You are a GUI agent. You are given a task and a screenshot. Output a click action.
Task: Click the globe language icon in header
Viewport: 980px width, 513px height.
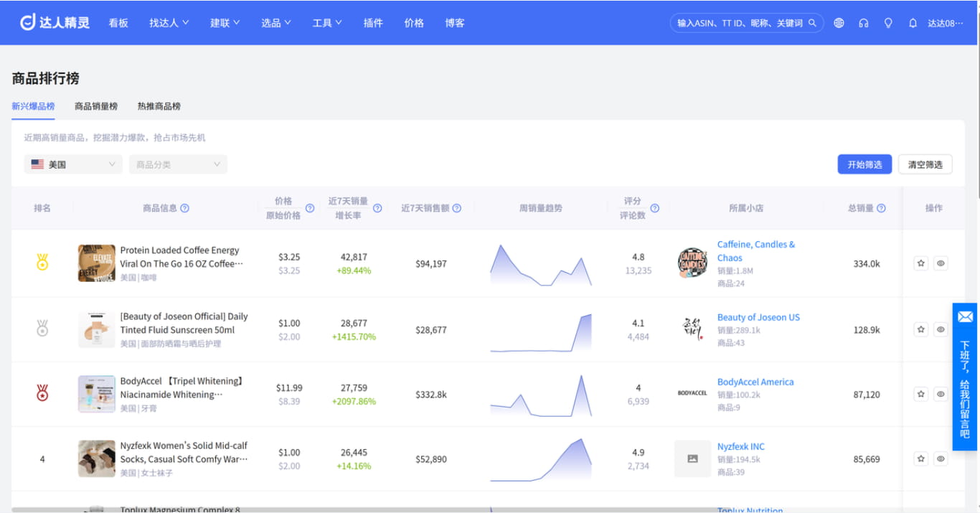click(x=839, y=23)
